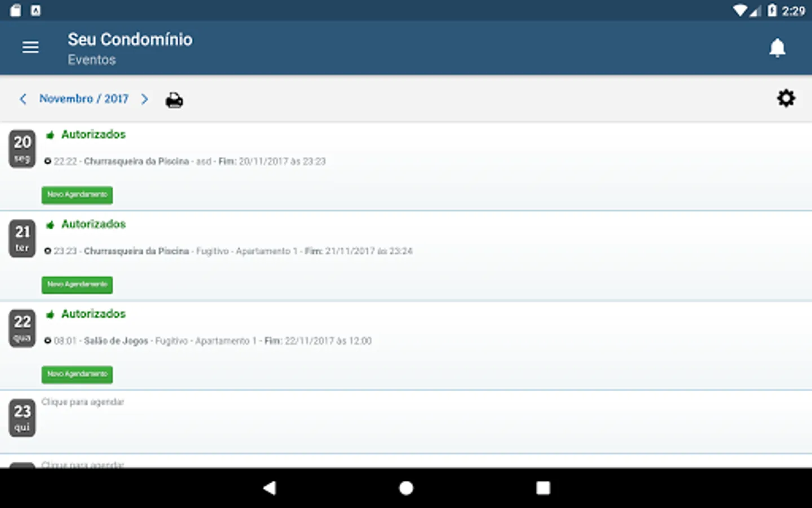Select the day 23 qui badge
Image resolution: width=812 pixels, height=508 pixels.
point(22,418)
